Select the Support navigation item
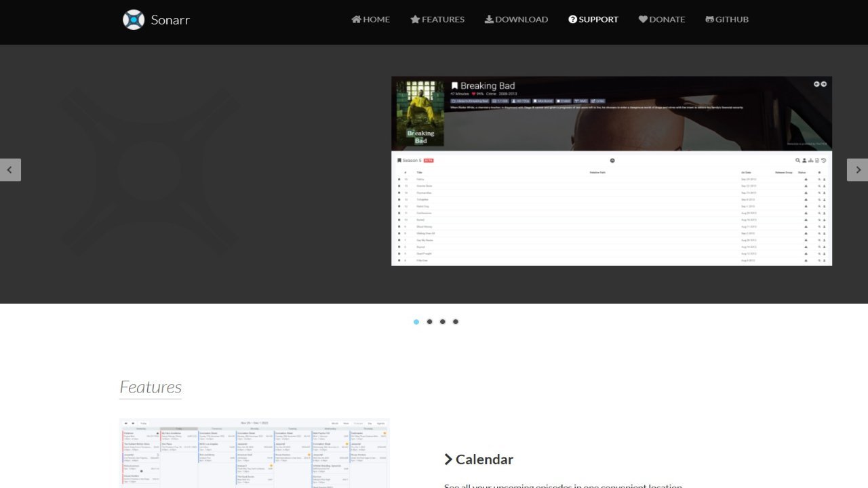This screenshot has width=868, height=488. point(593,20)
